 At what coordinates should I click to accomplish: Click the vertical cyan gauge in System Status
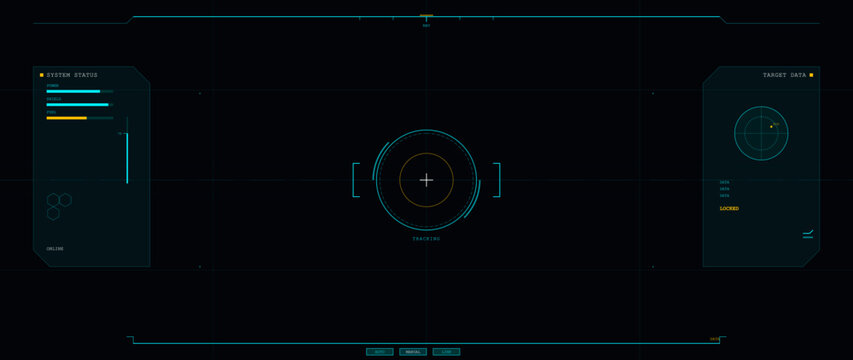point(127,158)
